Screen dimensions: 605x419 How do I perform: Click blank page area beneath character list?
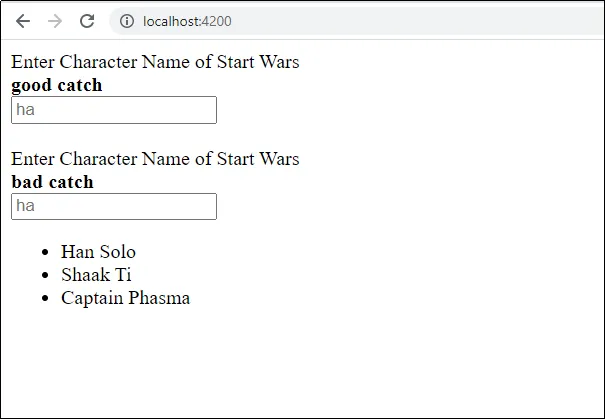(302, 363)
